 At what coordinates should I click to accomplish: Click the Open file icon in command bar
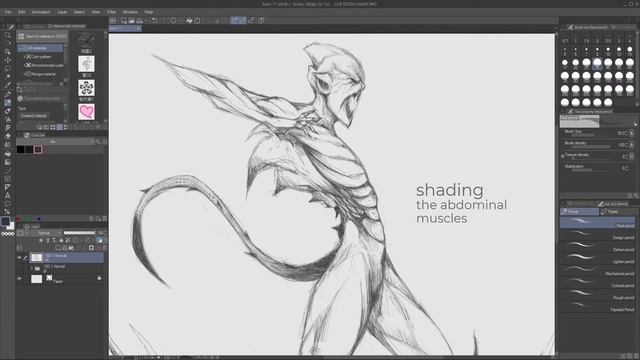pyautogui.click(x=132, y=20)
